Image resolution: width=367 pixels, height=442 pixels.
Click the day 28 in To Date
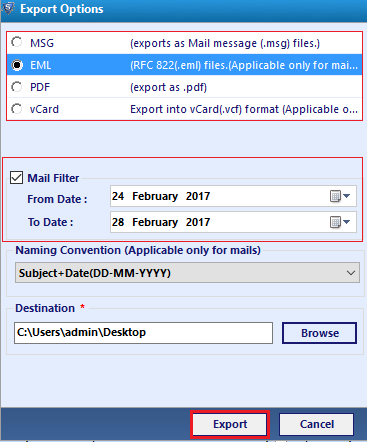(x=118, y=222)
